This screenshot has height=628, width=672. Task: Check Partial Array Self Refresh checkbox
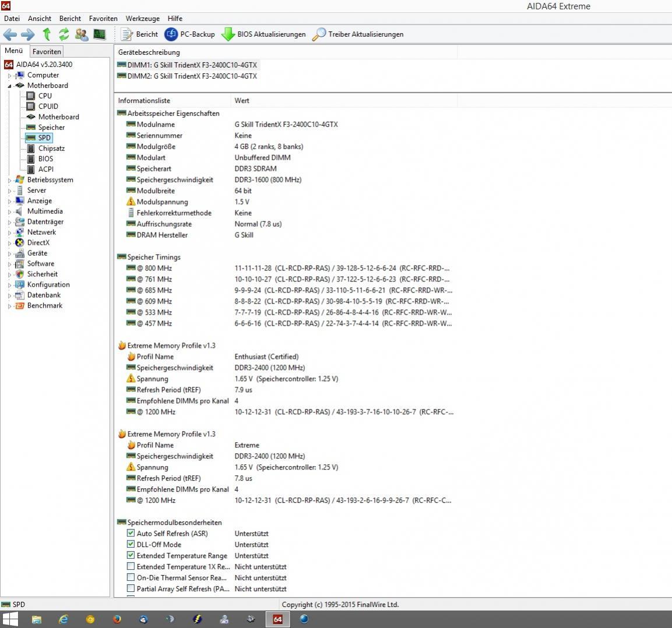[x=131, y=588]
